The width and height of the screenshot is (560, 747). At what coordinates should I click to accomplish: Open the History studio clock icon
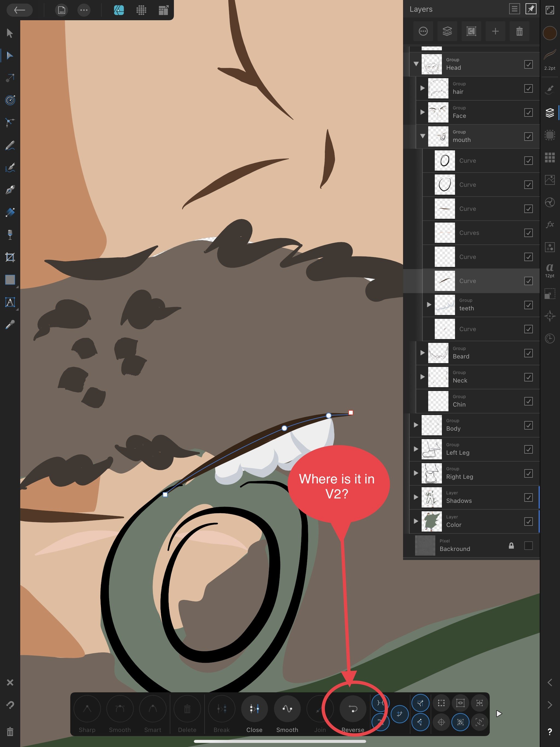[550, 339]
